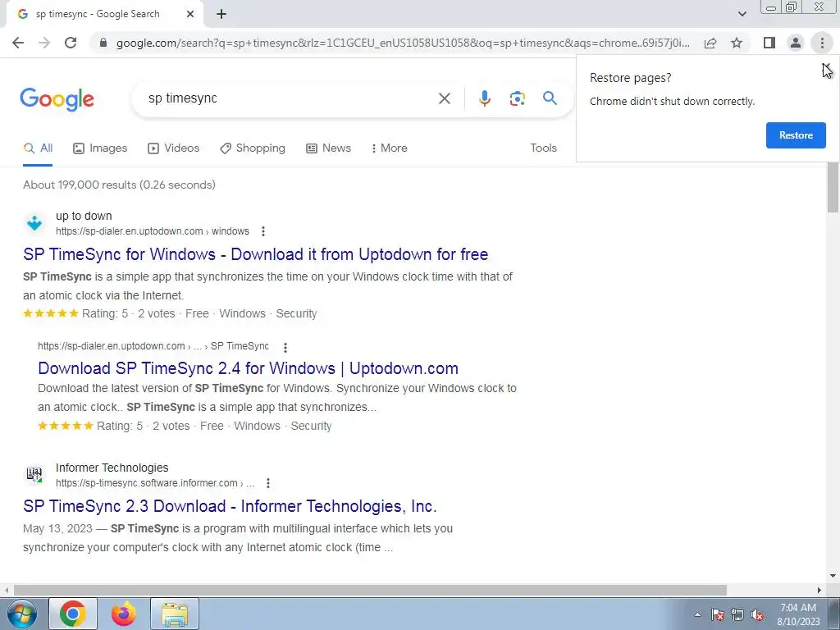Switch to the News tab
Screen dimensions: 840x630
tap(328, 148)
